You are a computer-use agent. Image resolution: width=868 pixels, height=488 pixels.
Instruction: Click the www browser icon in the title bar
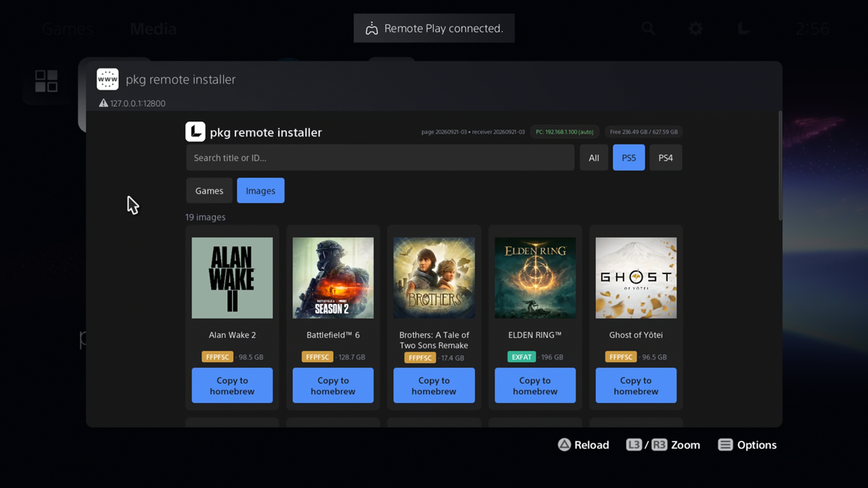pos(108,80)
